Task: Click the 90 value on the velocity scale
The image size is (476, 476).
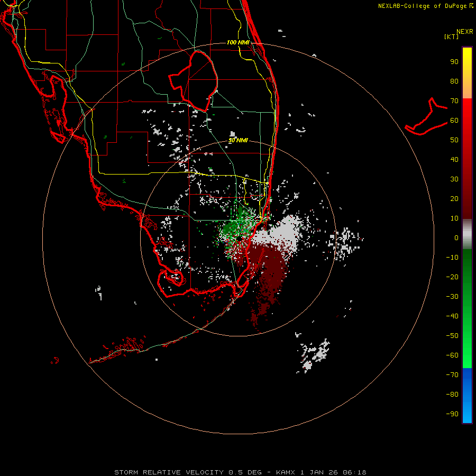Action: tap(454, 62)
